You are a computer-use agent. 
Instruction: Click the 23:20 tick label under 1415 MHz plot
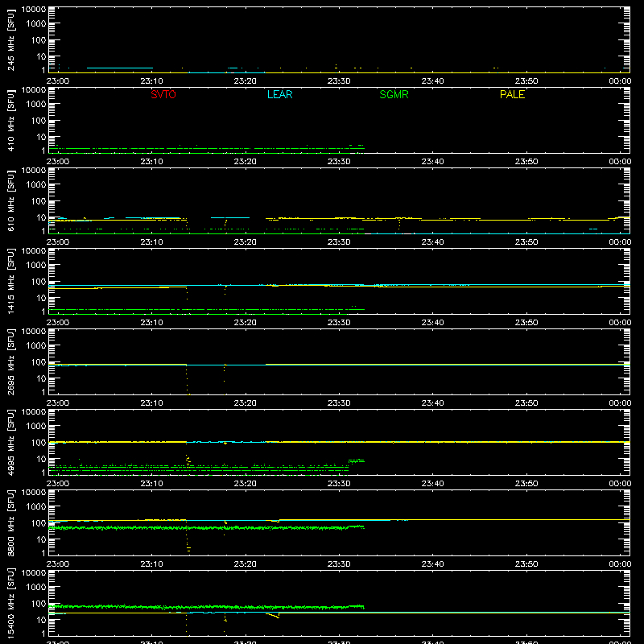(246, 323)
